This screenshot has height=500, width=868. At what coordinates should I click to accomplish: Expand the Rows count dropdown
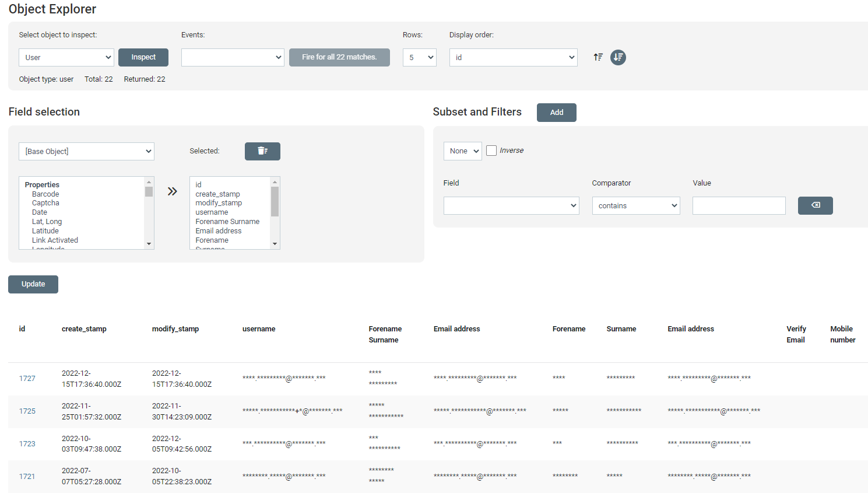point(419,57)
